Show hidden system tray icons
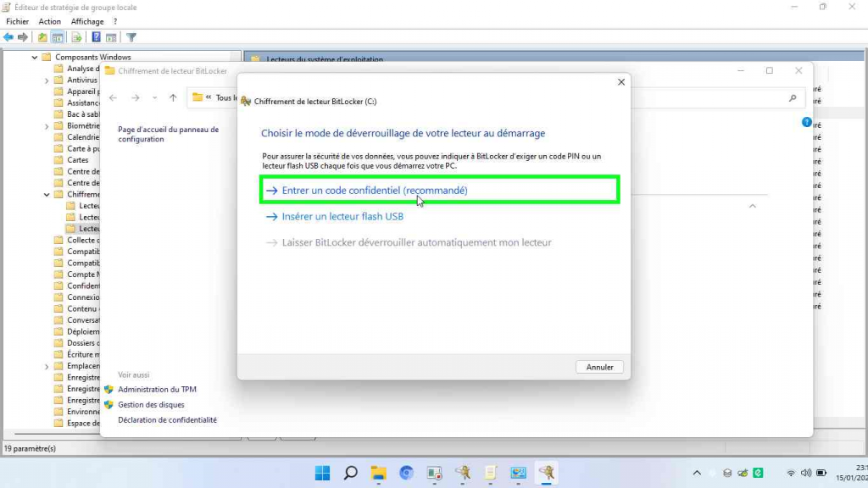This screenshot has width=868, height=488. point(697,473)
